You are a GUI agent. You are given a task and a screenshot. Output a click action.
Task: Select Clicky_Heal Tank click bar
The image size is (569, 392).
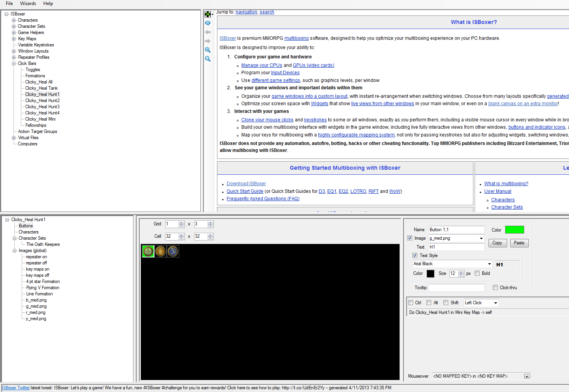click(x=41, y=88)
